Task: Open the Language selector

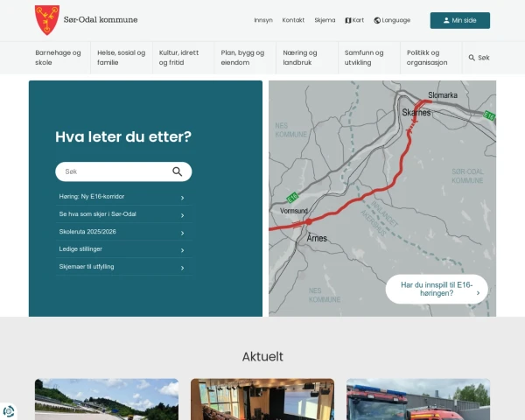Action: pyautogui.click(x=391, y=20)
